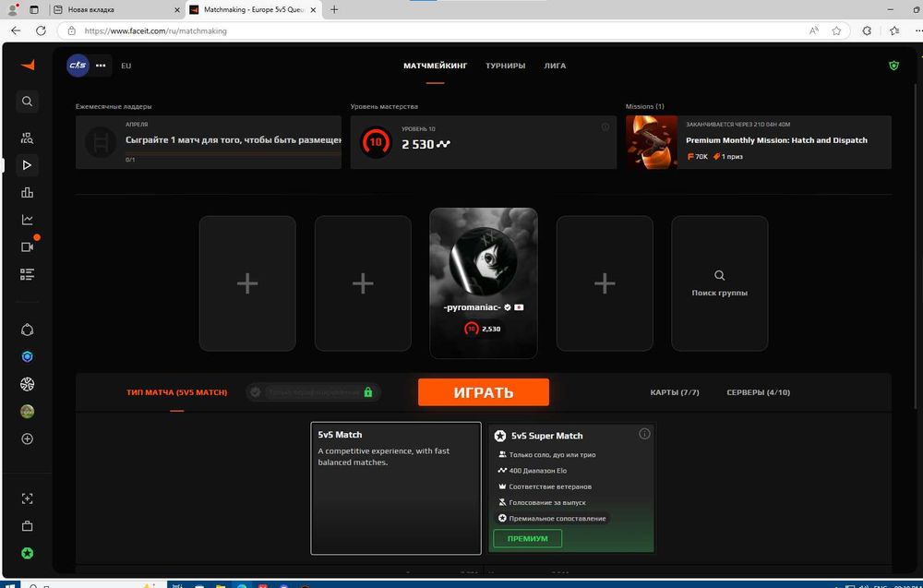Click the EU region label
Screen dimensions: 923x588
126,66
